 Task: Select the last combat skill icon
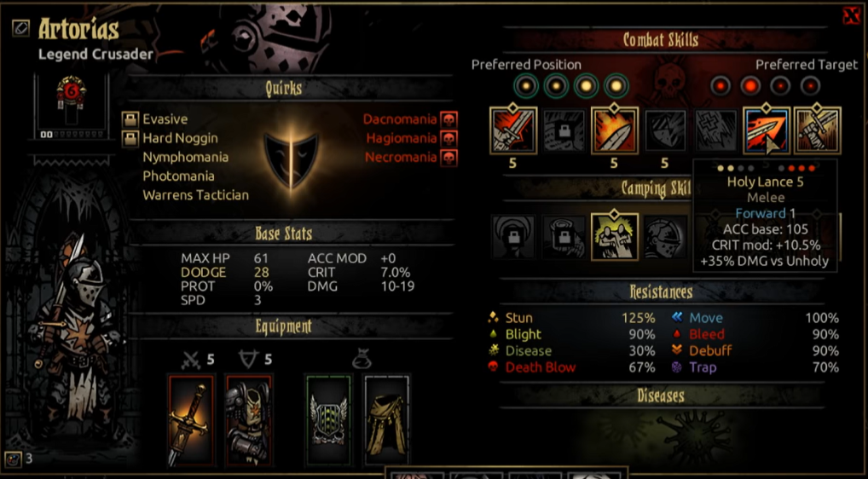click(817, 131)
